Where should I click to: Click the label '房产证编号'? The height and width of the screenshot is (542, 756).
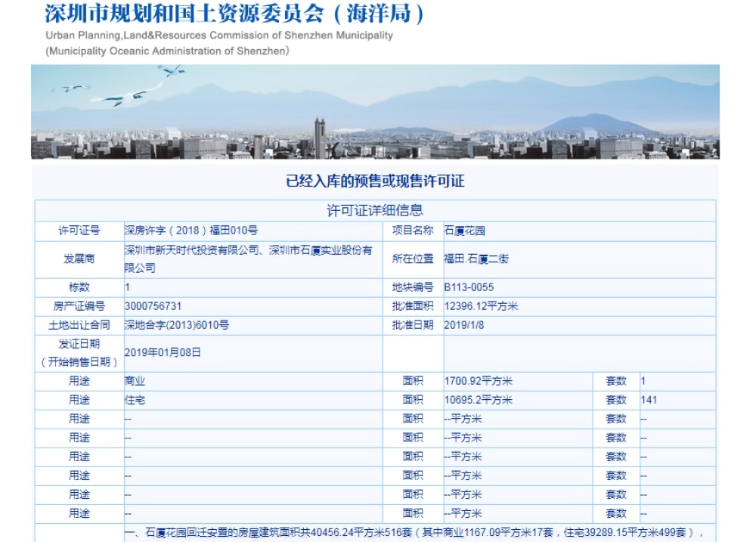(x=79, y=306)
